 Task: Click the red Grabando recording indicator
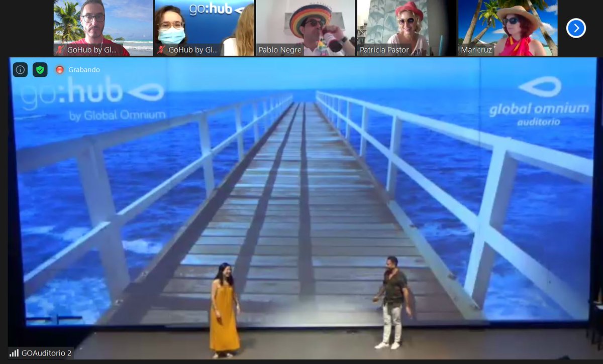click(x=60, y=70)
